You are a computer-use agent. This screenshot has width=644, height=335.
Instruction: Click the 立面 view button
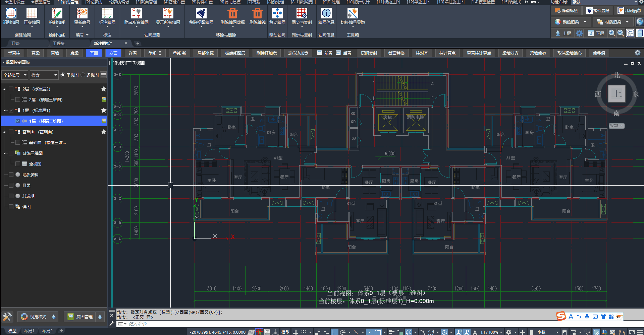[x=113, y=53]
